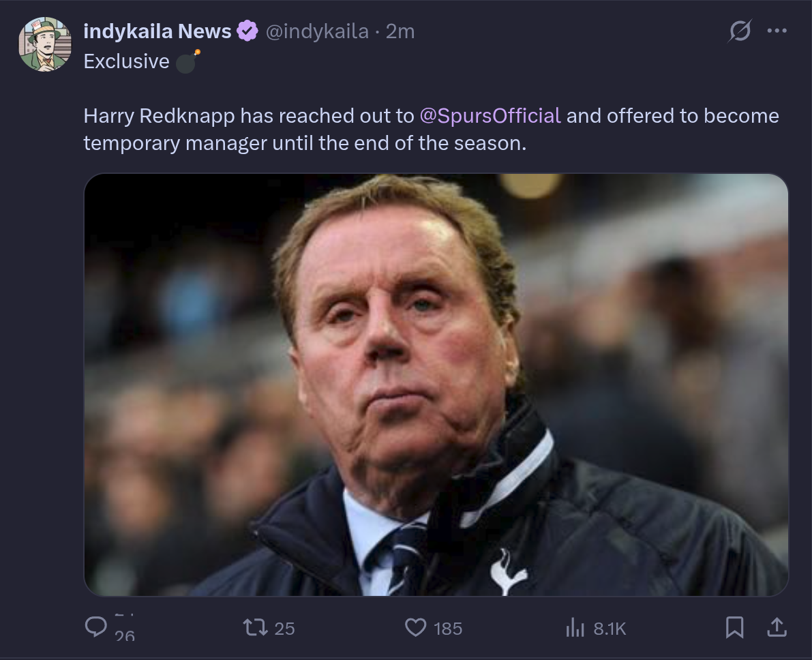Open the Harry Redknapp photo

pyautogui.click(x=436, y=385)
